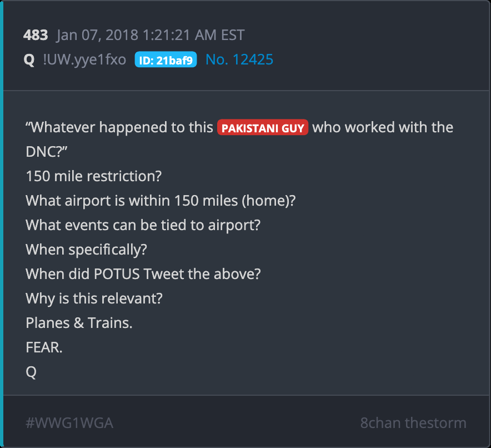The height and width of the screenshot is (448, 491).
Task: Click the "150 mile restriction?" line
Action: 94,176
